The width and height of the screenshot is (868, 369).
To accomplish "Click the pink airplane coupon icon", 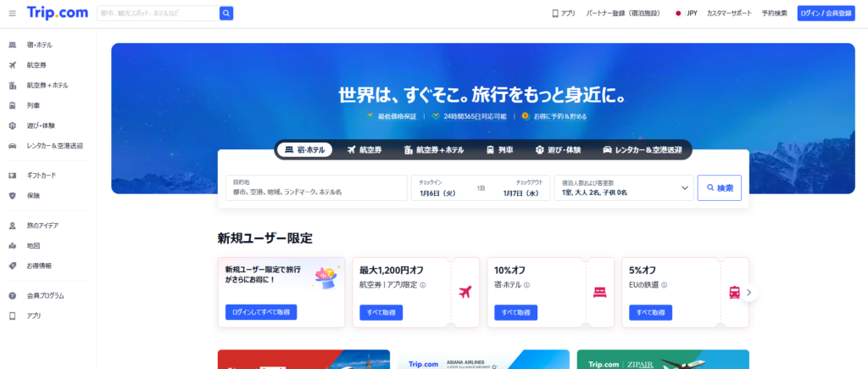I will coord(465,292).
